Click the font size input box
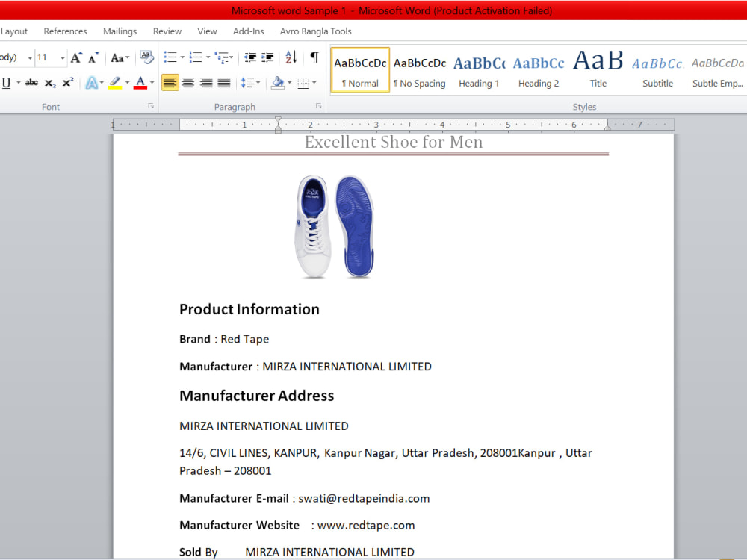This screenshot has height=560, width=747. point(46,57)
